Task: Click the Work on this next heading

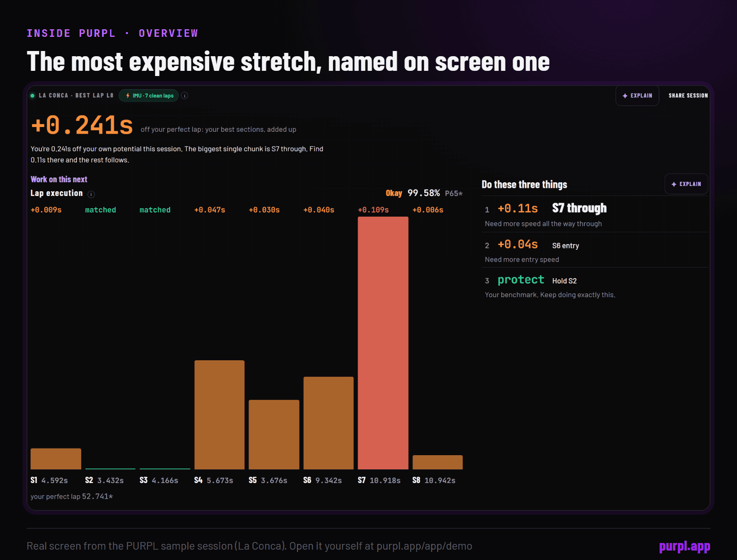Action: click(59, 179)
